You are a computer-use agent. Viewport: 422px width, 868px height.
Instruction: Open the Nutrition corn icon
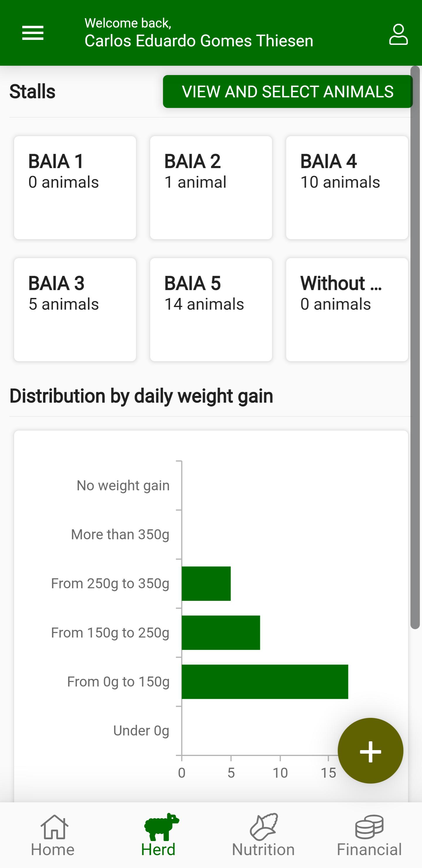coord(264,827)
